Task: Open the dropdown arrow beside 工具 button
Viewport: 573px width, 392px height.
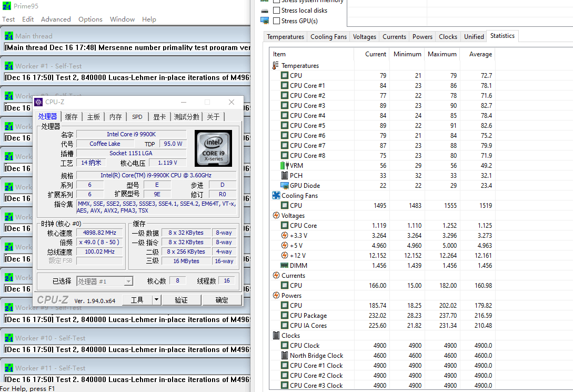Action: click(156, 300)
